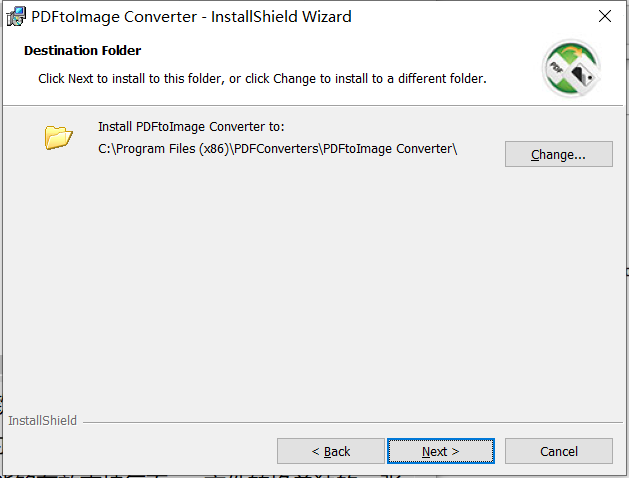Click the 'Click Next to install' instruction text
The image size is (629, 478).
262,79
